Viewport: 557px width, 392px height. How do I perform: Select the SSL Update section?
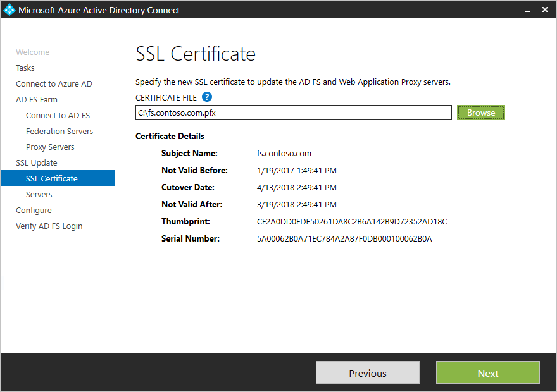coord(36,162)
